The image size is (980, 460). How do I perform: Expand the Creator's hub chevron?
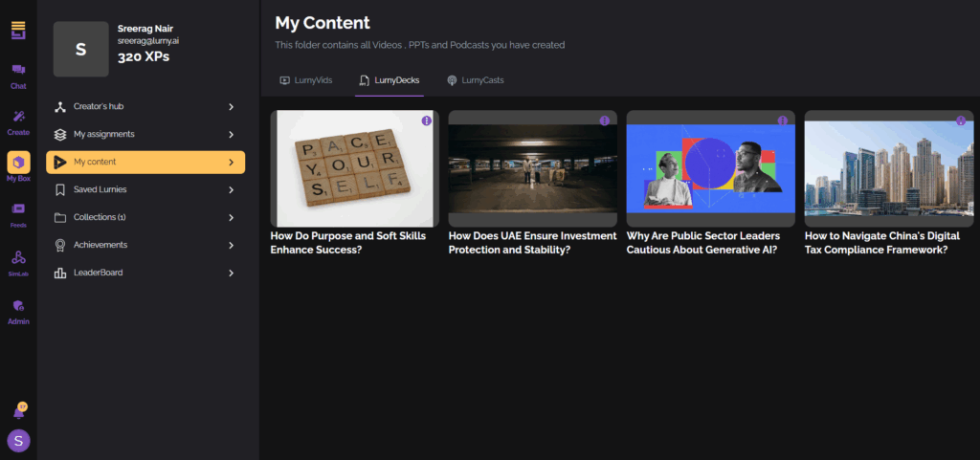click(x=231, y=106)
